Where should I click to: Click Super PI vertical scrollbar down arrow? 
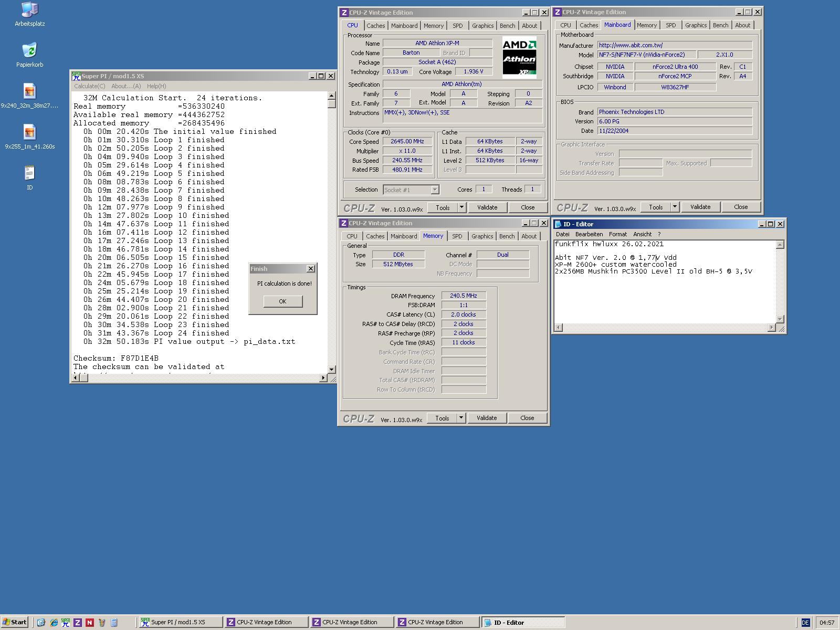pos(331,370)
